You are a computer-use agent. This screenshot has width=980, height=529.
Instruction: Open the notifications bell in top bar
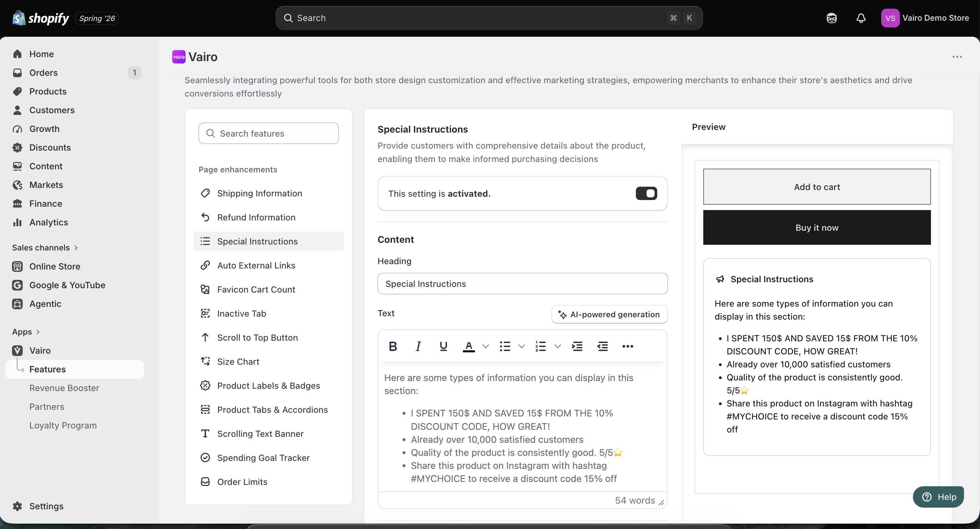tap(861, 18)
